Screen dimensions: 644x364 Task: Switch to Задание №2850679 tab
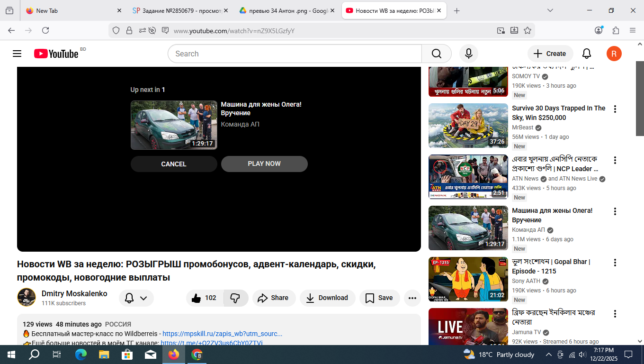pos(180,10)
